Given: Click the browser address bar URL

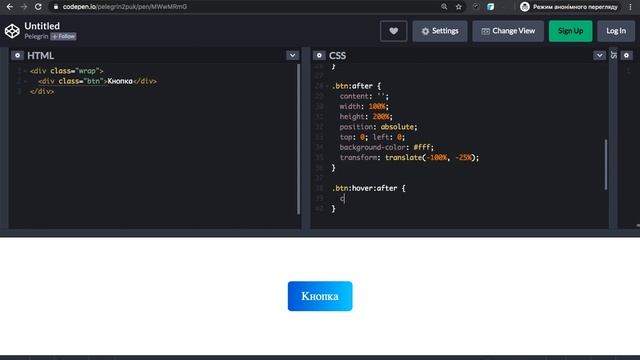Looking at the screenshot, I should click(x=125, y=7).
